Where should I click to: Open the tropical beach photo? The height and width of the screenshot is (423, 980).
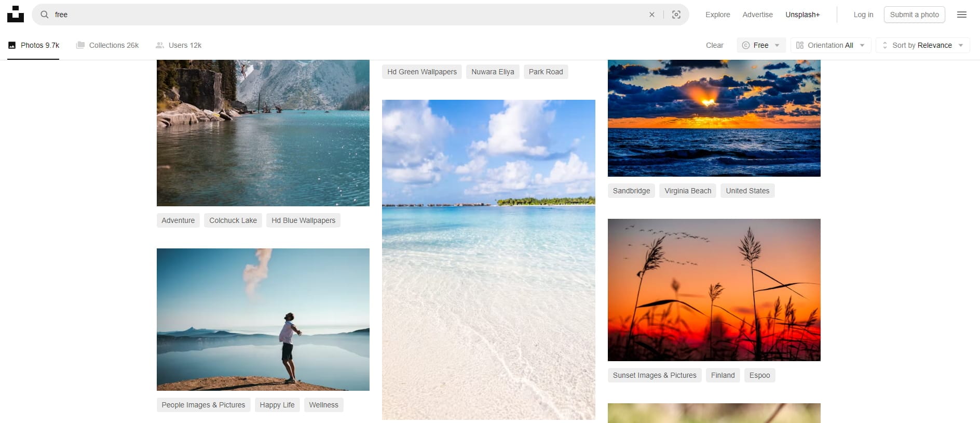click(x=488, y=260)
